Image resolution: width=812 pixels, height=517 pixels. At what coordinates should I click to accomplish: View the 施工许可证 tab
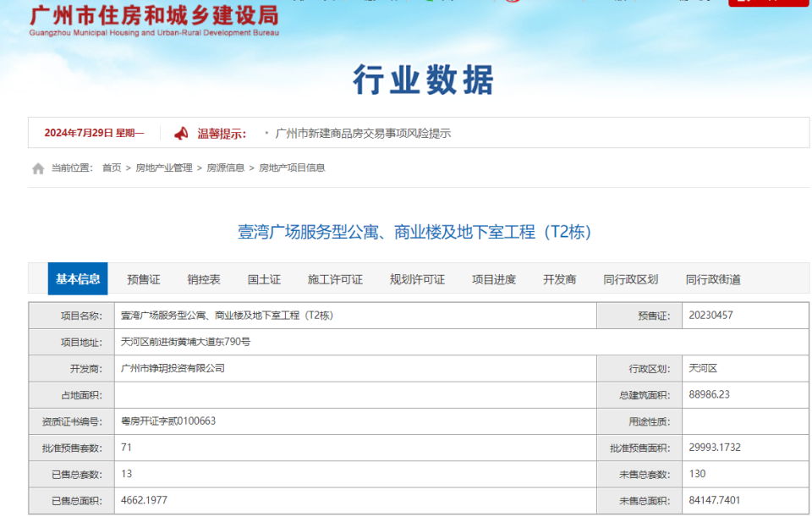(x=334, y=278)
